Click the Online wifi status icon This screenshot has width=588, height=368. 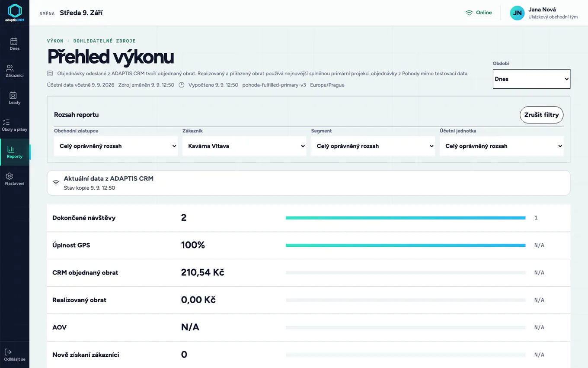click(x=469, y=13)
